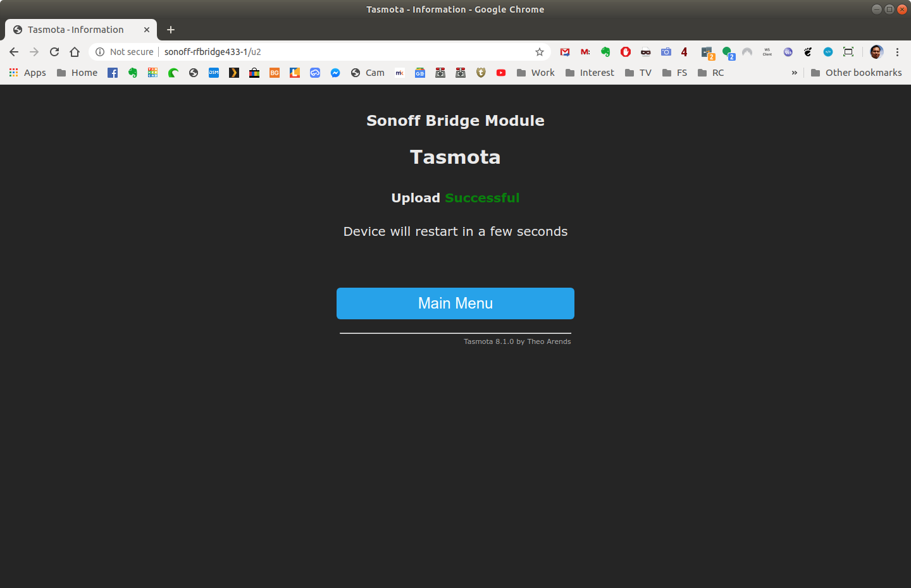Viewport: 911px width, 588px height.
Task: Go back using the browser back arrow
Action: tap(14, 52)
